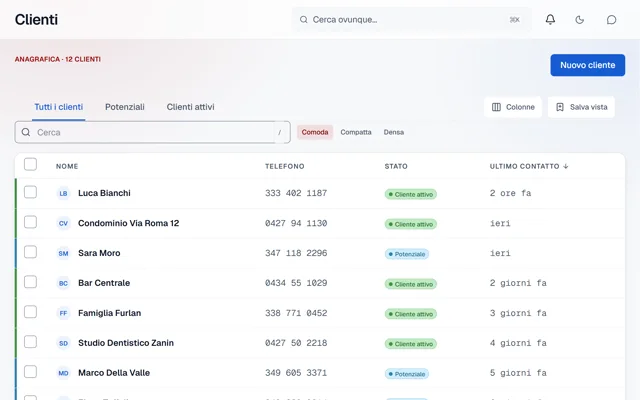Click phone number 347 118 2296

[x=296, y=253]
